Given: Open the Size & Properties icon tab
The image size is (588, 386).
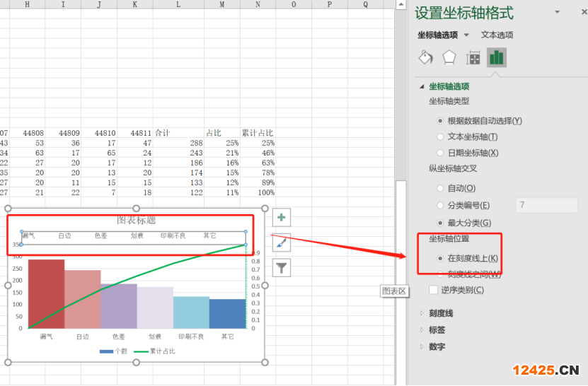Looking at the screenshot, I should pyautogui.click(x=473, y=57).
